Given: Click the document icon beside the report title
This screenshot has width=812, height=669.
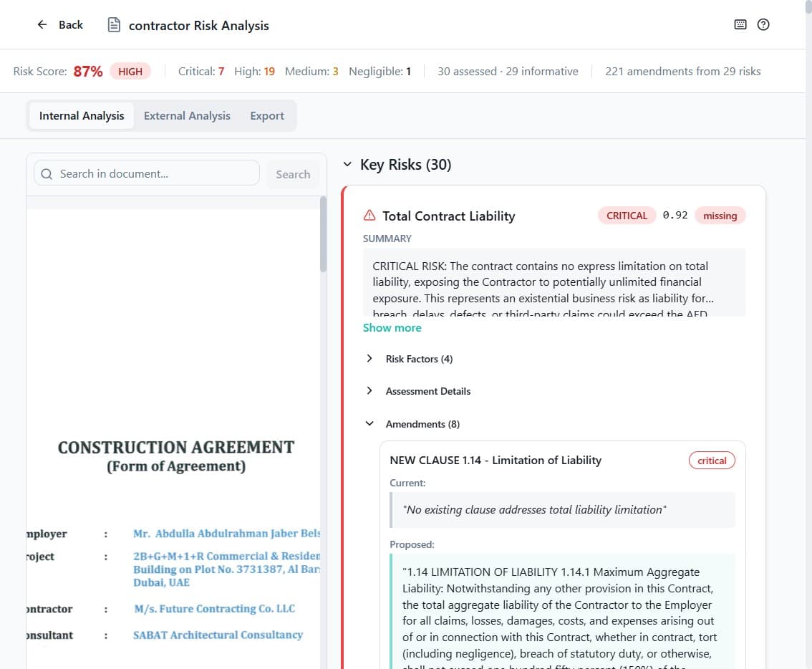Looking at the screenshot, I should coord(113,24).
